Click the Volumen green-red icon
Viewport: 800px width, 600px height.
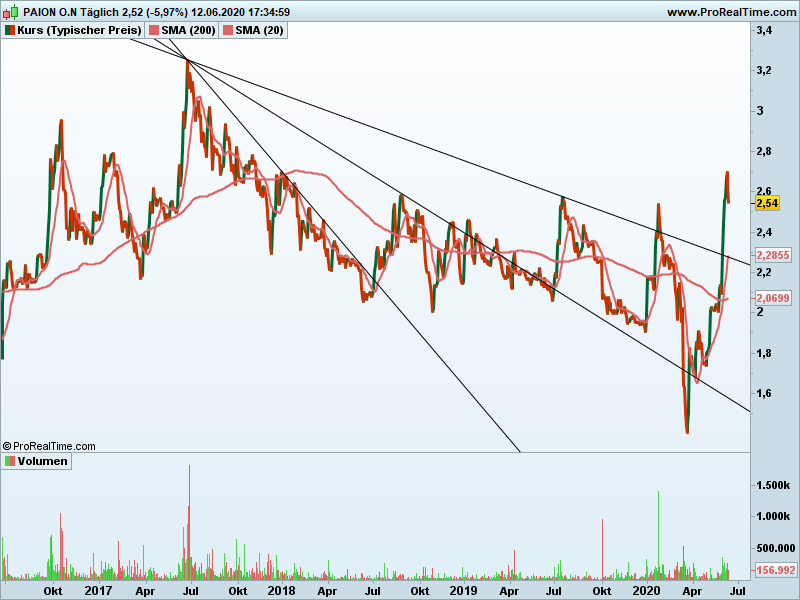click(x=10, y=461)
